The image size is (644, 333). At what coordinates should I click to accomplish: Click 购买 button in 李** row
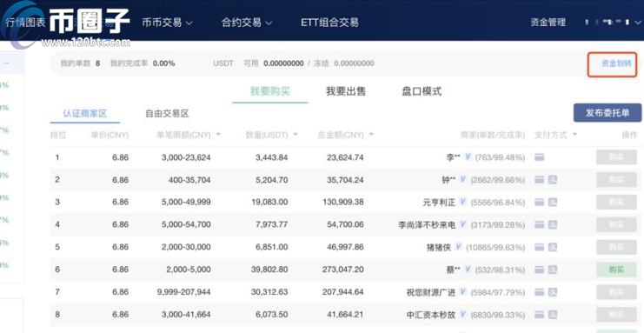[616, 157]
